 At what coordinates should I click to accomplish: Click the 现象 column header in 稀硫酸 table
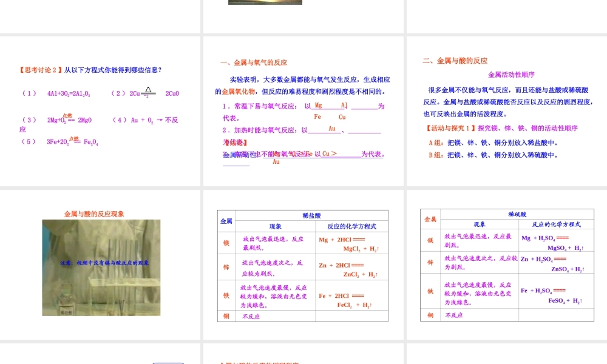click(x=480, y=224)
